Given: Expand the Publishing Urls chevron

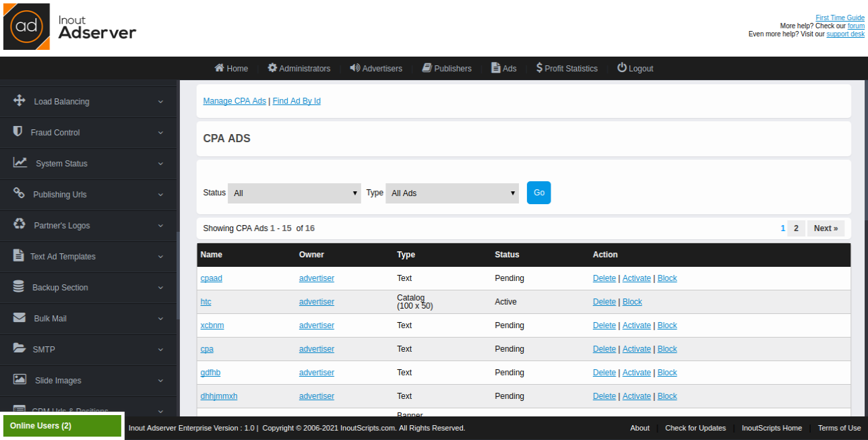Looking at the screenshot, I should 160,195.
